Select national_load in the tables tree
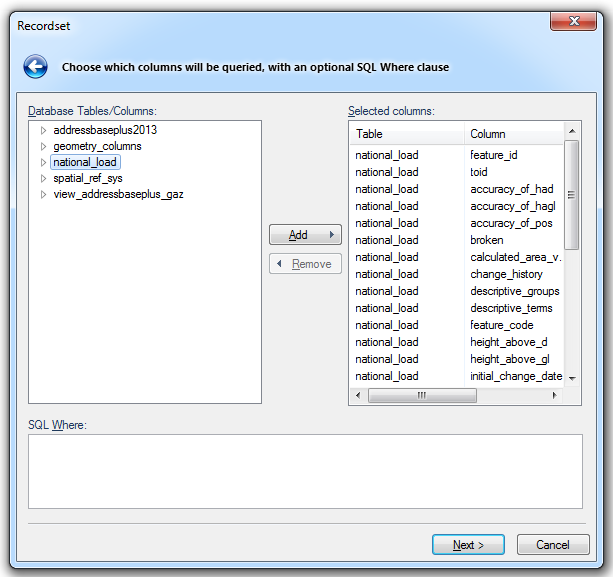 (85, 162)
